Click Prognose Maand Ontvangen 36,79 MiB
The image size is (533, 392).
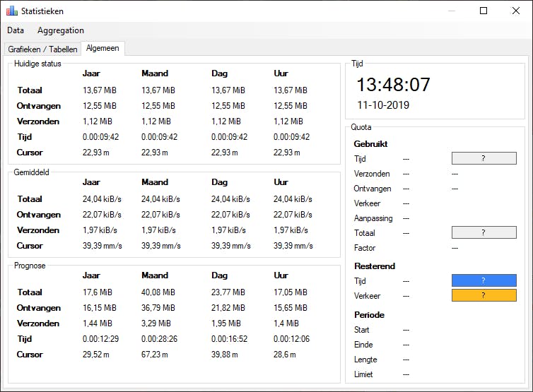pos(158,308)
